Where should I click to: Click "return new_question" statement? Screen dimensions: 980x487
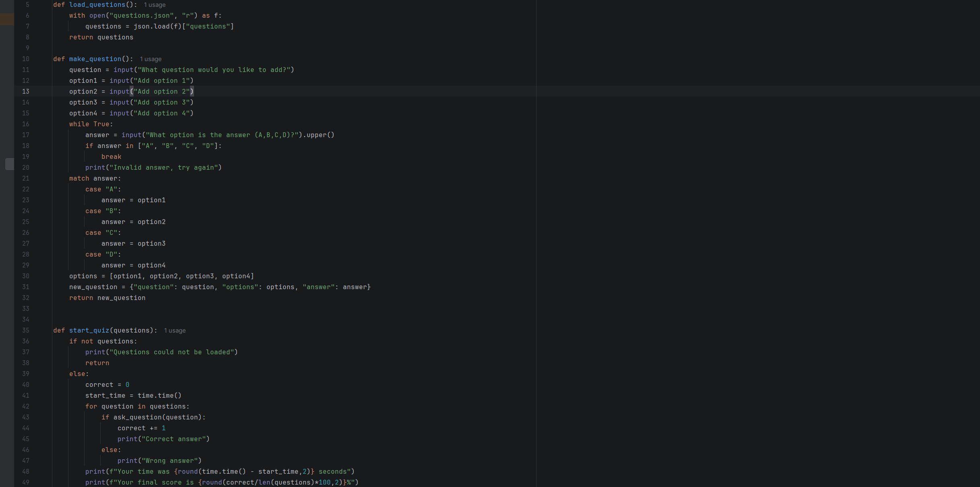coord(107,298)
